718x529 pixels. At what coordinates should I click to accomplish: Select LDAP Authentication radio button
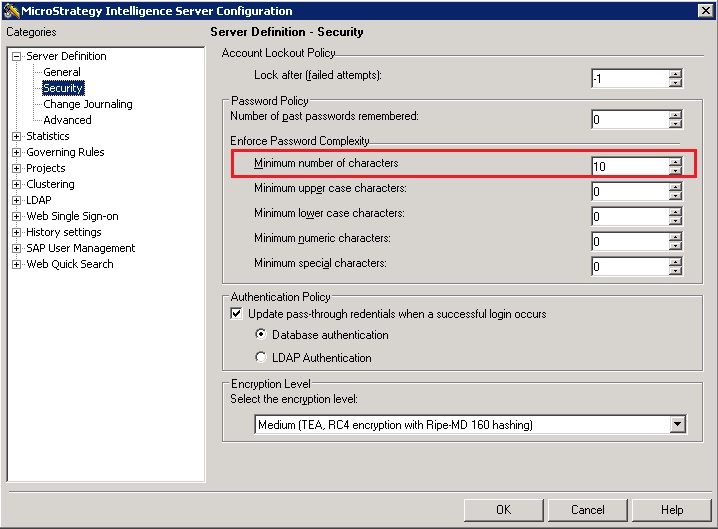[x=261, y=357]
